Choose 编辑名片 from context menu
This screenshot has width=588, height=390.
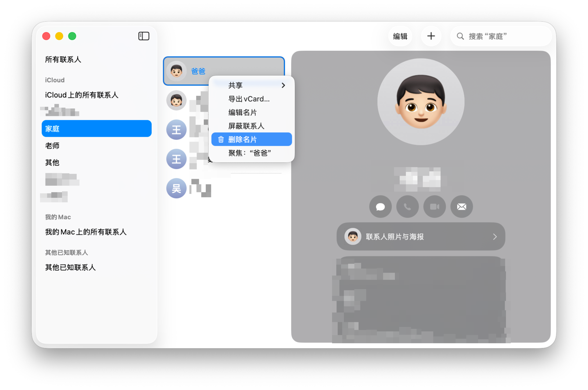[243, 112]
